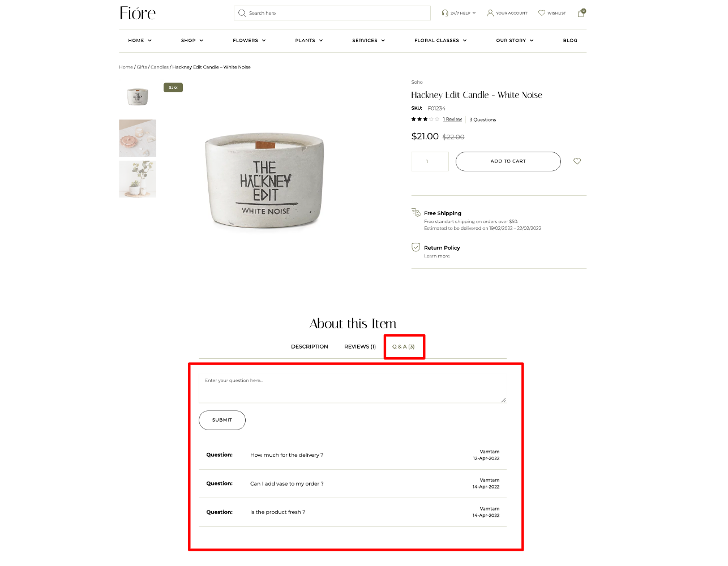Click the Your Account person icon
Screen dimensions: 728x566
pyautogui.click(x=490, y=12)
